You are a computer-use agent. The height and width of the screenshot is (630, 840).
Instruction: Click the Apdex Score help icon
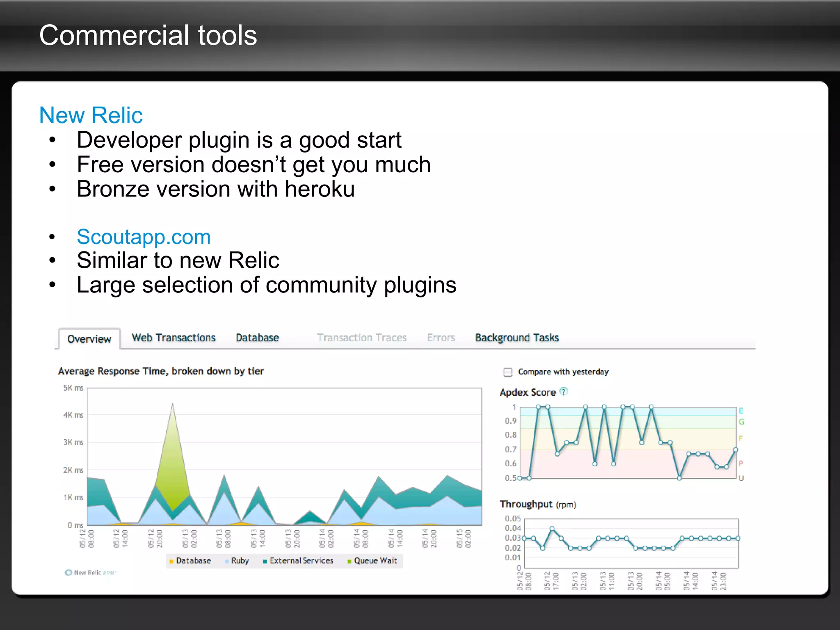(564, 391)
